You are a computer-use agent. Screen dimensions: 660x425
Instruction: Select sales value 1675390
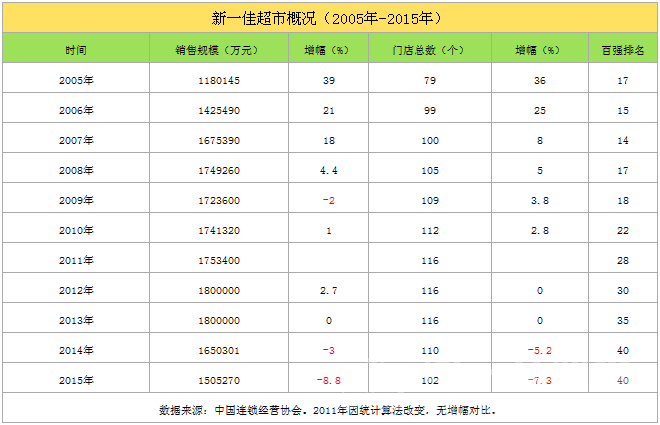point(219,141)
